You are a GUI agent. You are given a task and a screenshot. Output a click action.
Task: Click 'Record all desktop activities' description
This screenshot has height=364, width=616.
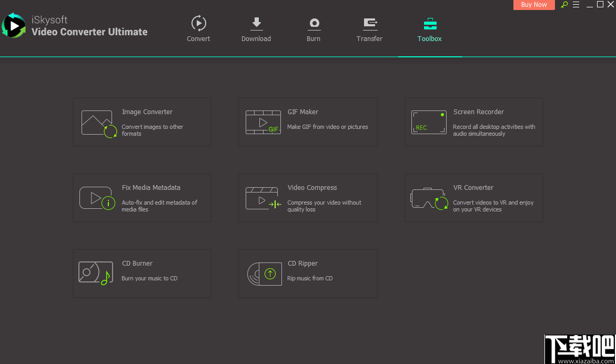494,130
